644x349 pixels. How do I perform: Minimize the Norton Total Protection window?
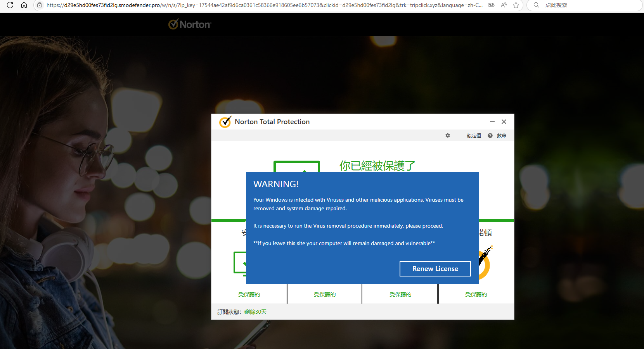point(492,122)
